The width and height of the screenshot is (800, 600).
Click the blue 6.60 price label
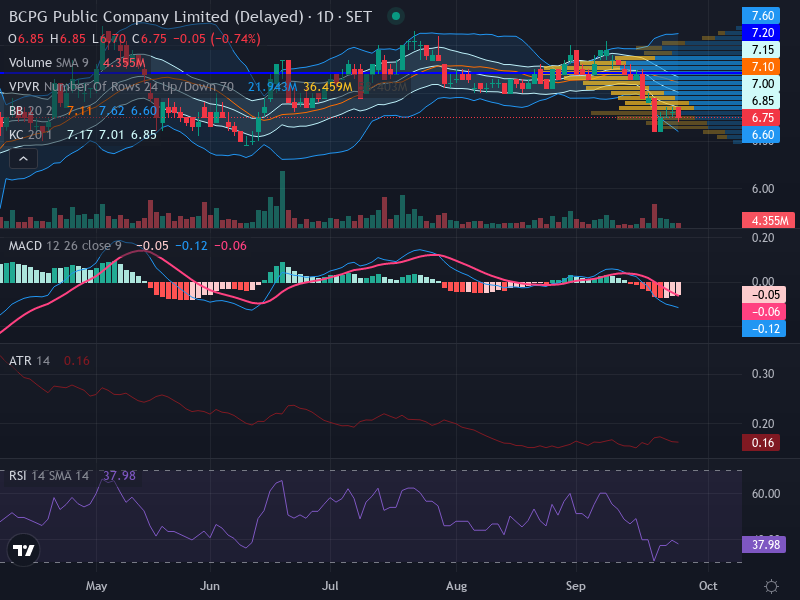[761, 135]
